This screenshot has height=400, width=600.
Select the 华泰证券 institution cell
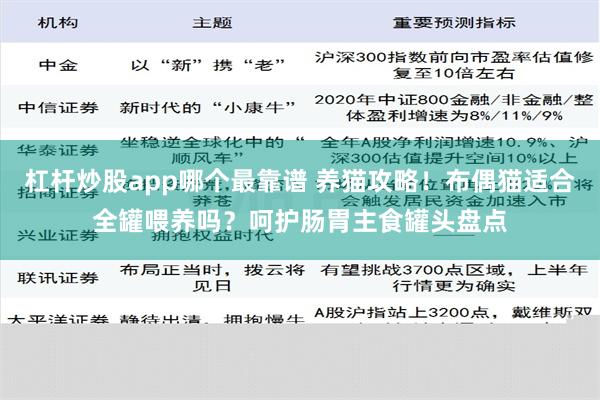click(x=58, y=150)
